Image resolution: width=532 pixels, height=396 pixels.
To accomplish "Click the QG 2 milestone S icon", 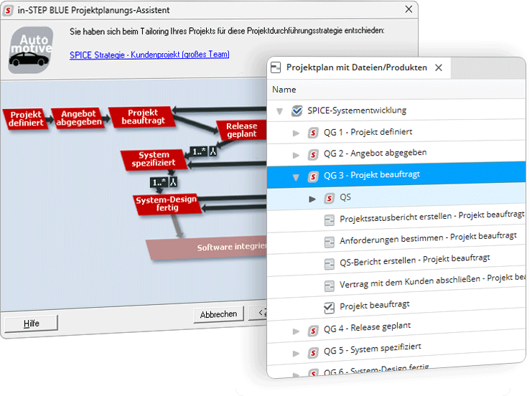I will [313, 154].
